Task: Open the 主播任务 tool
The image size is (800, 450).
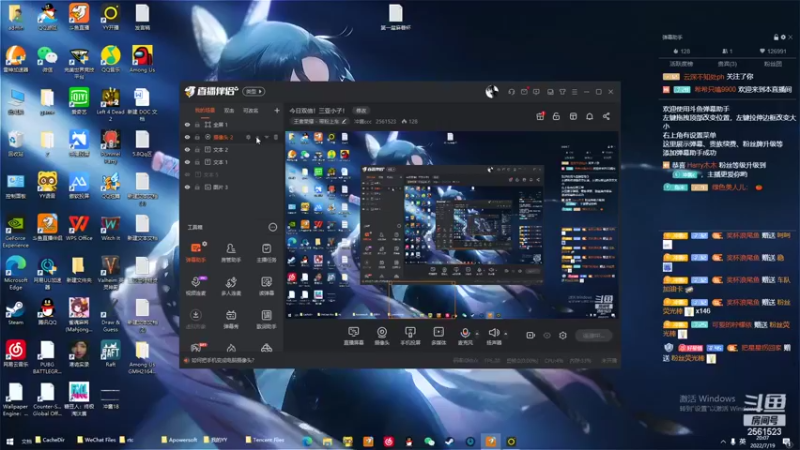Action: tap(266, 253)
